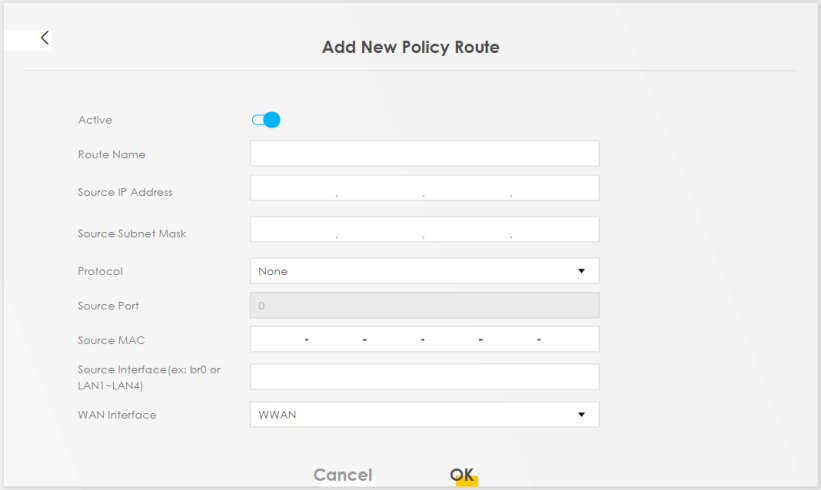This screenshot has width=821, height=490.
Task: Click the first Source Subnet Mask octet
Action: [x=293, y=230]
